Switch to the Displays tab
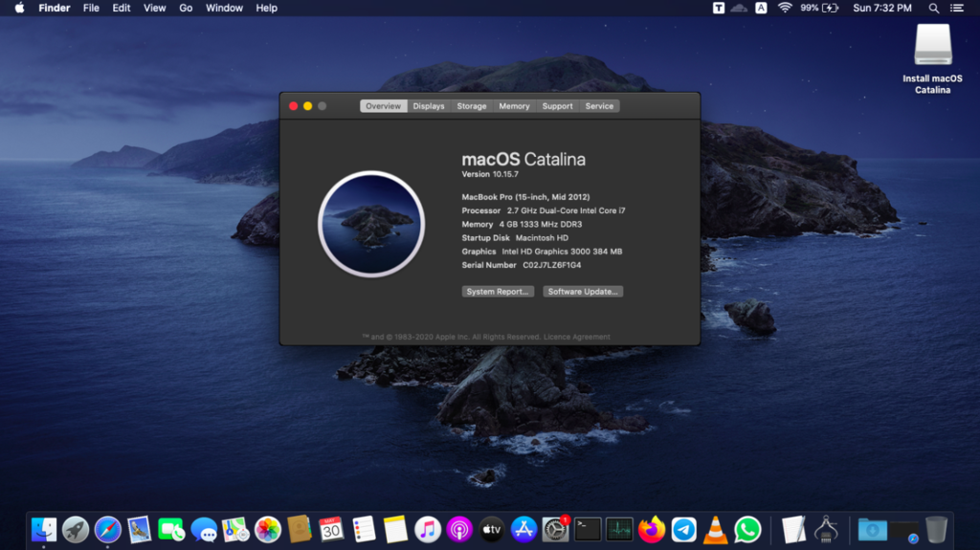980x550 pixels. [x=429, y=106]
